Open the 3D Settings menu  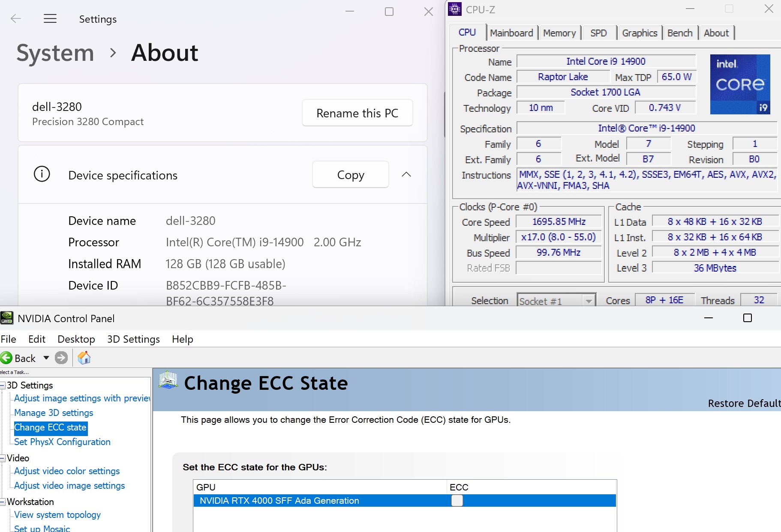click(133, 339)
